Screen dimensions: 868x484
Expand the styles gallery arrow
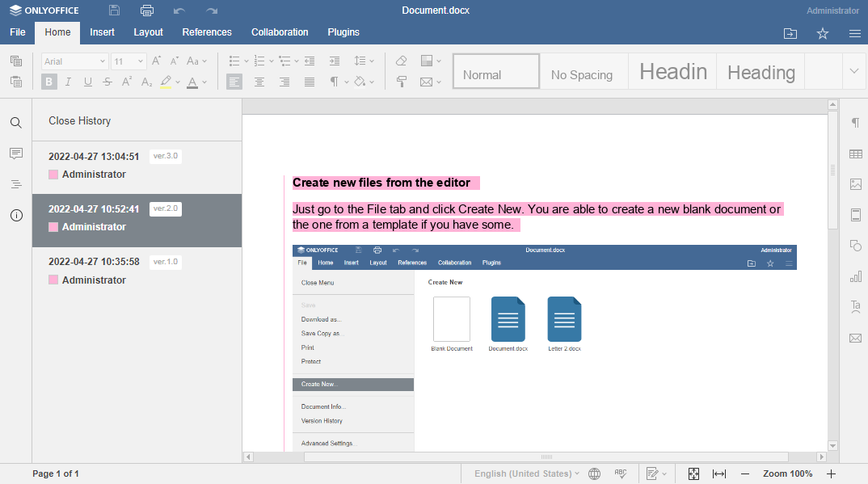pyautogui.click(x=854, y=71)
